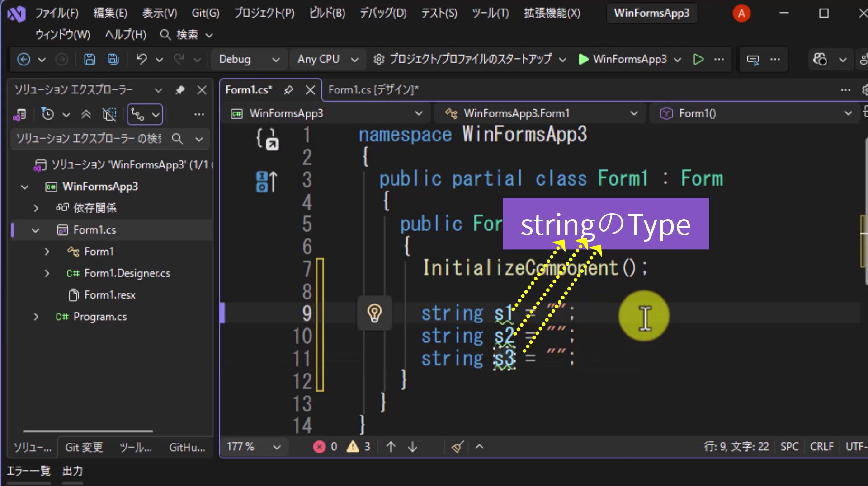Viewport: 868px width, 486px height.
Task: Collapse the WinFormsApp3 project node
Action: (x=25, y=187)
